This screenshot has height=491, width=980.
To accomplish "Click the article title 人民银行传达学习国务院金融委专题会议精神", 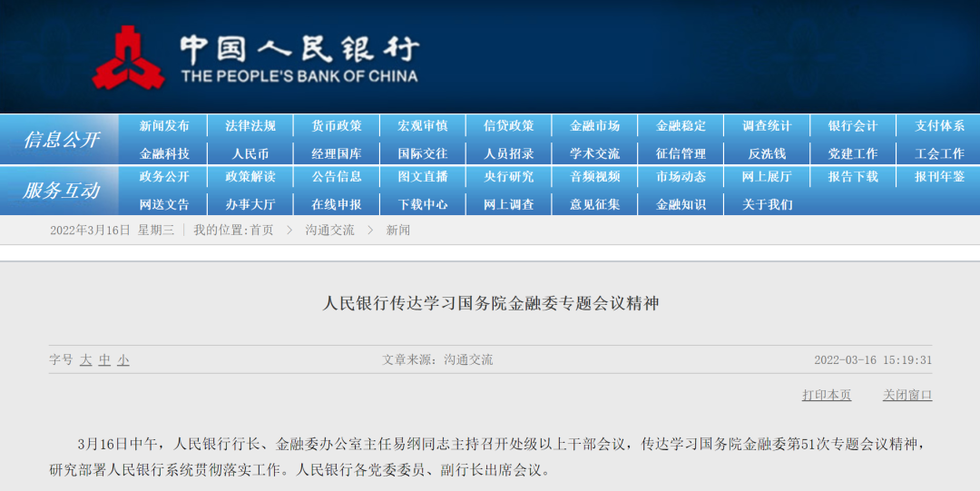I will (491, 303).
